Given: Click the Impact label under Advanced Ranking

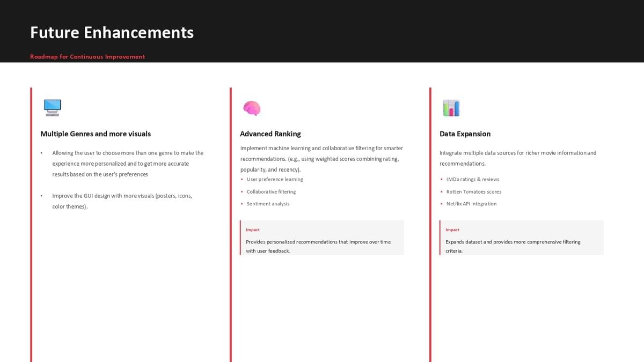Looking at the screenshot, I should pyautogui.click(x=253, y=230).
